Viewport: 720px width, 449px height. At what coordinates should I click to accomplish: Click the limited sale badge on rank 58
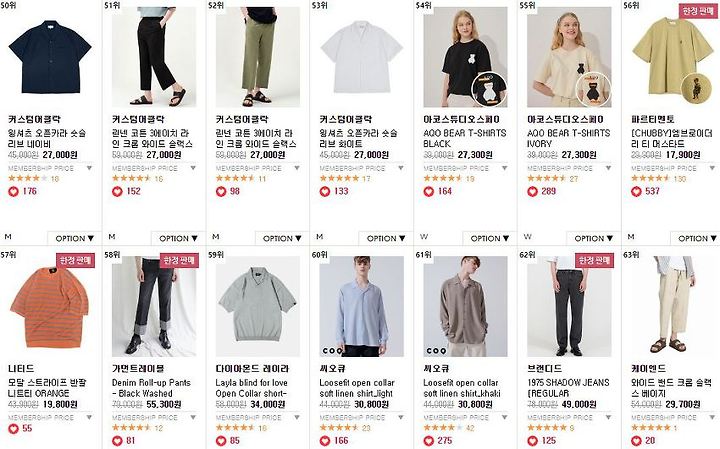(179, 260)
